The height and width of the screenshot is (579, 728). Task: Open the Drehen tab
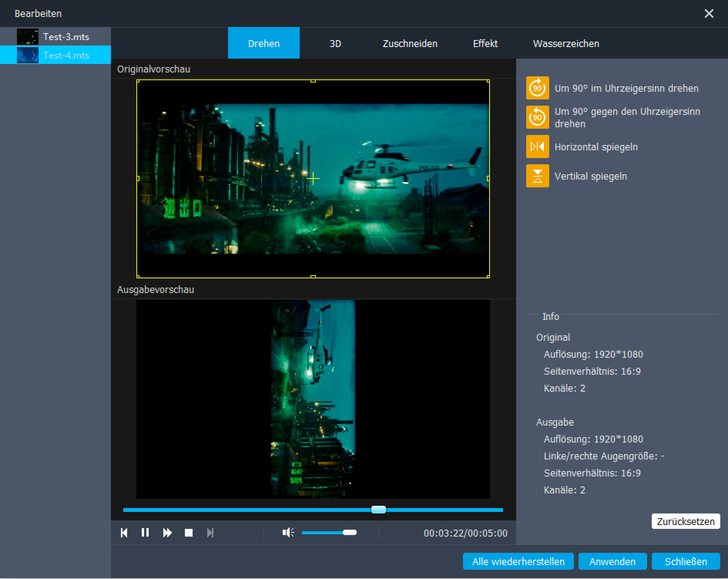coord(264,43)
